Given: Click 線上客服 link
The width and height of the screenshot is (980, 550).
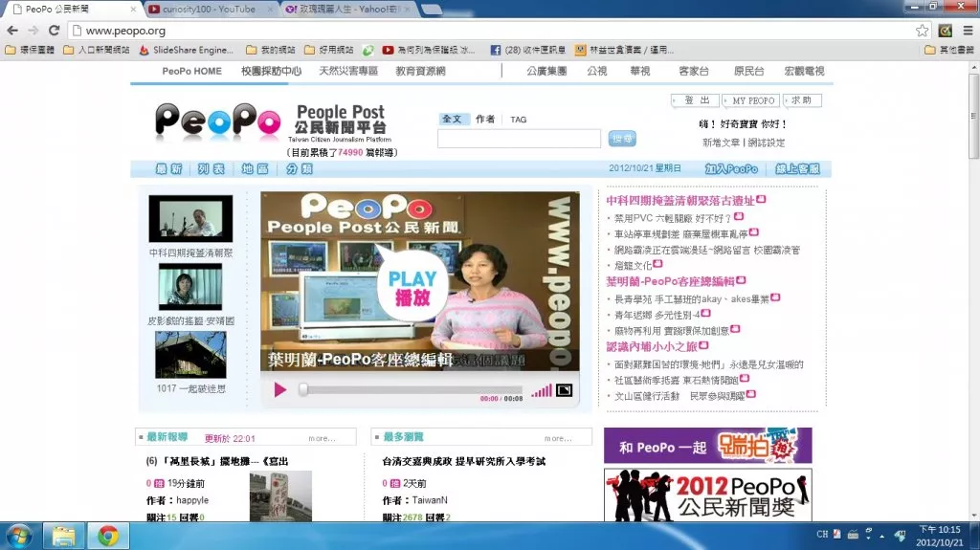Looking at the screenshot, I should click(x=797, y=168).
